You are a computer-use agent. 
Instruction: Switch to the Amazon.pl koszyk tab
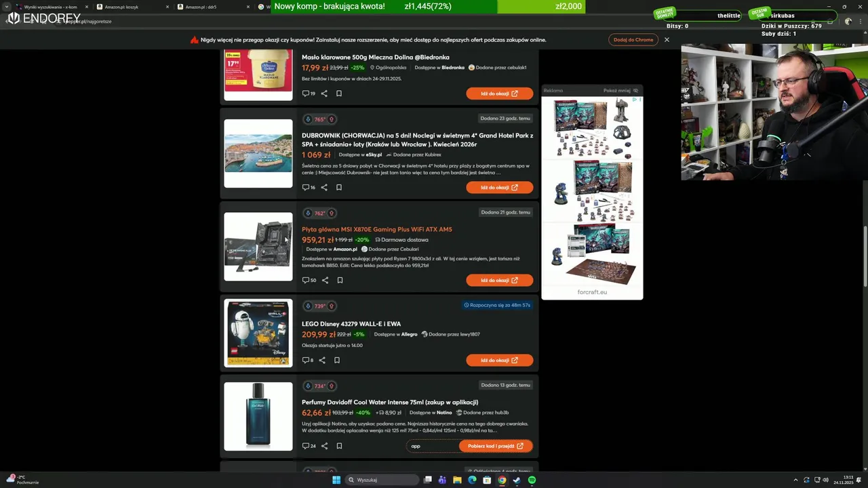(132, 7)
